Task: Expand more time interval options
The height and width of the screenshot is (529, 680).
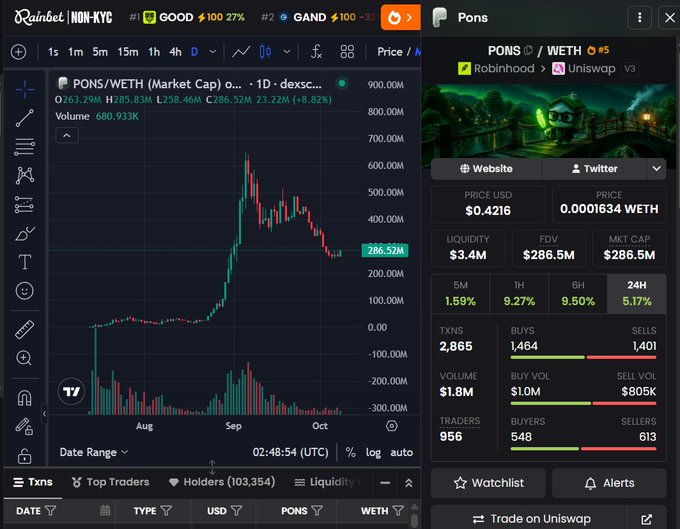Action: click(x=212, y=52)
